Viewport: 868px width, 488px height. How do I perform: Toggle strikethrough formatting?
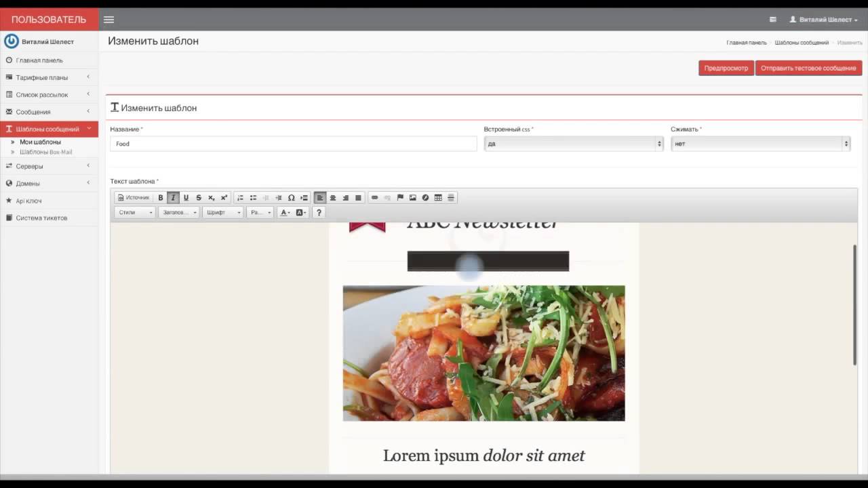pyautogui.click(x=199, y=198)
